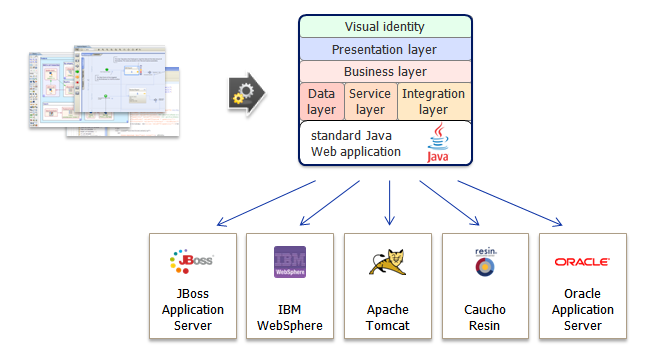Viewport: 670px width, 360px height.
Task: Click the purple IBM WebSphere logo
Action: pos(290,262)
